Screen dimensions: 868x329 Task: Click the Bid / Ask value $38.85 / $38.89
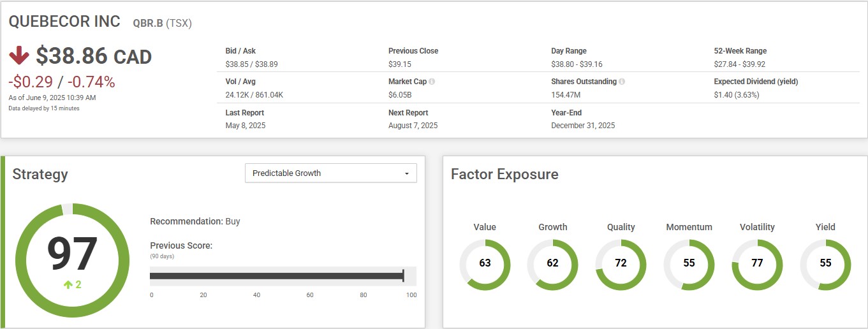click(251, 64)
